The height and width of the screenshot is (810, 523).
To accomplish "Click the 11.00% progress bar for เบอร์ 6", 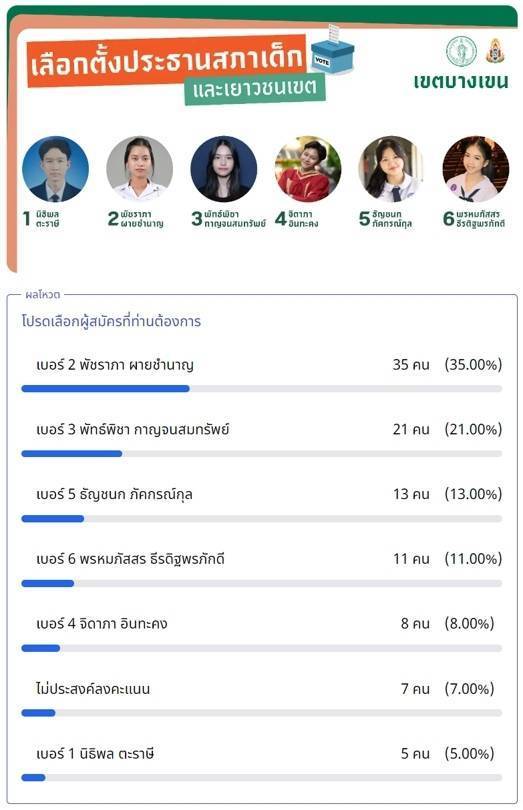I will (262, 583).
